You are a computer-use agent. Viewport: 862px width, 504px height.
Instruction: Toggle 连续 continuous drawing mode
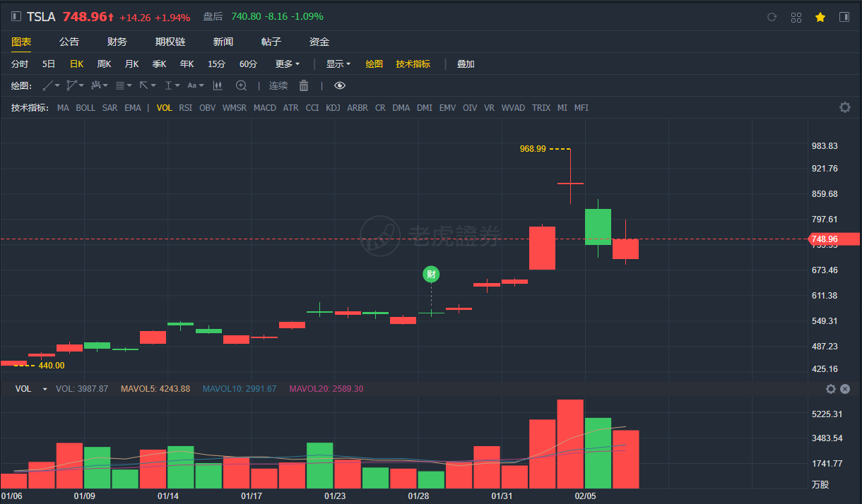pos(278,85)
